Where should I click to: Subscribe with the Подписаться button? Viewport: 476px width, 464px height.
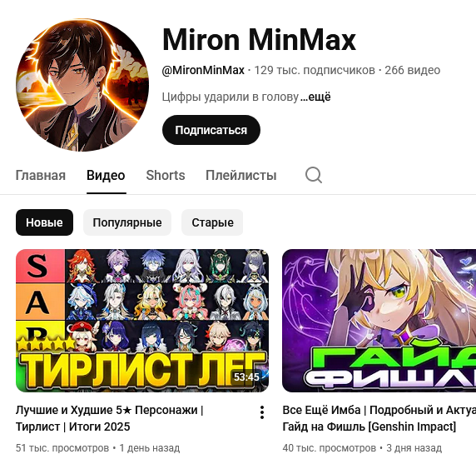coord(211,130)
